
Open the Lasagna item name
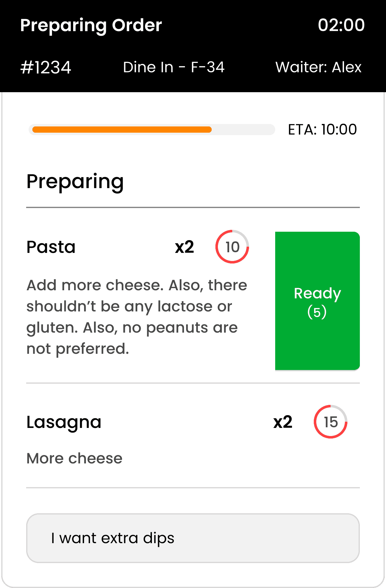tap(64, 422)
